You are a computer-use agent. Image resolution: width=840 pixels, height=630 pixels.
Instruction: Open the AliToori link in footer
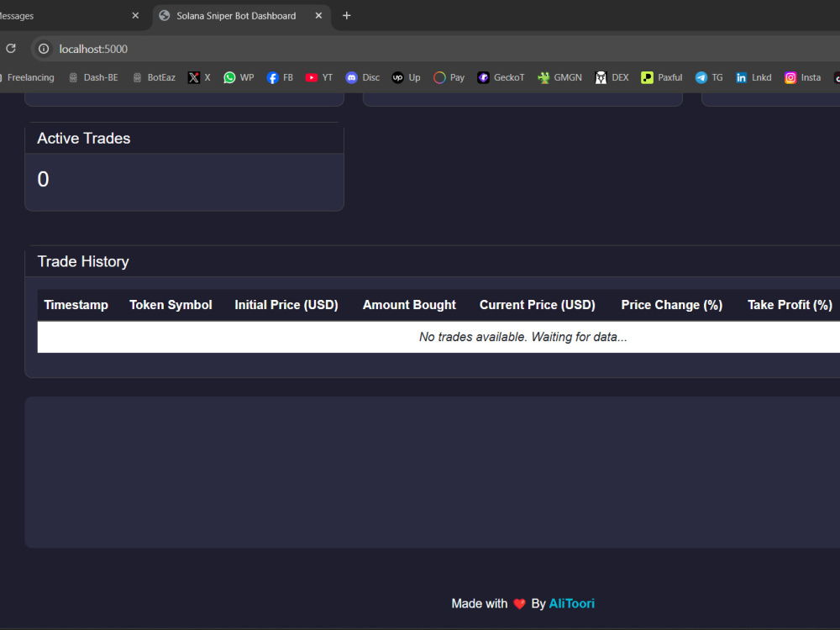coord(571,604)
